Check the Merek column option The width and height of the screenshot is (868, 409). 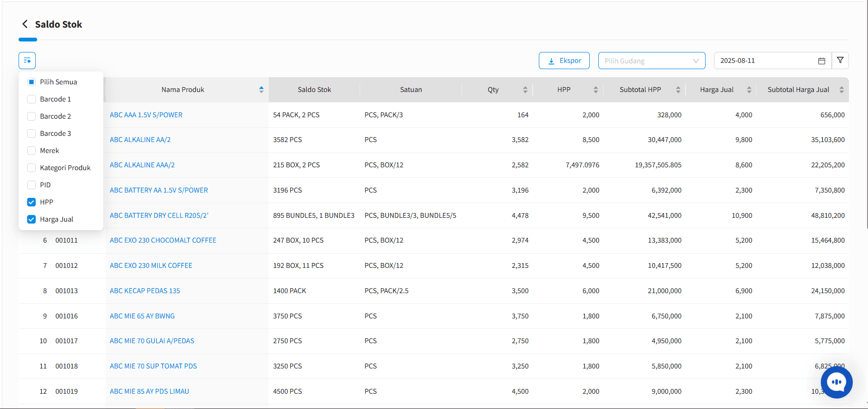coord(31,151)
